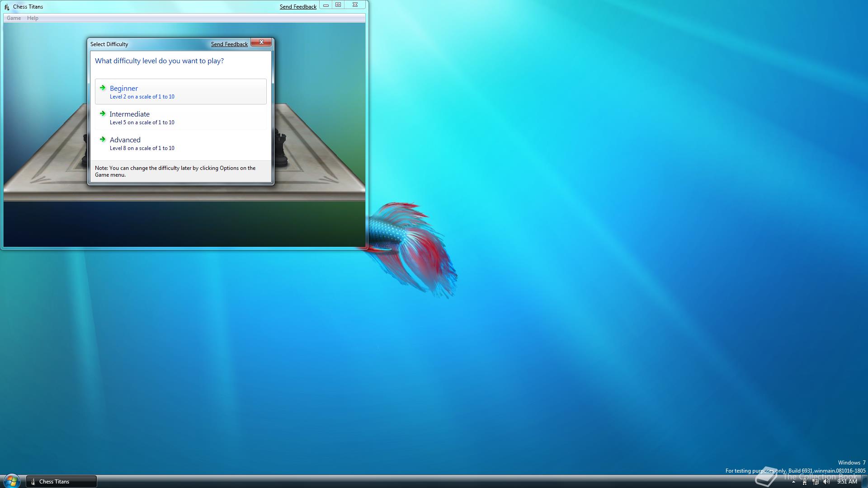Click the Show Desktop button
Viewport: 868px width, 488px height.
pyautogui.click(x=864, y=482)
